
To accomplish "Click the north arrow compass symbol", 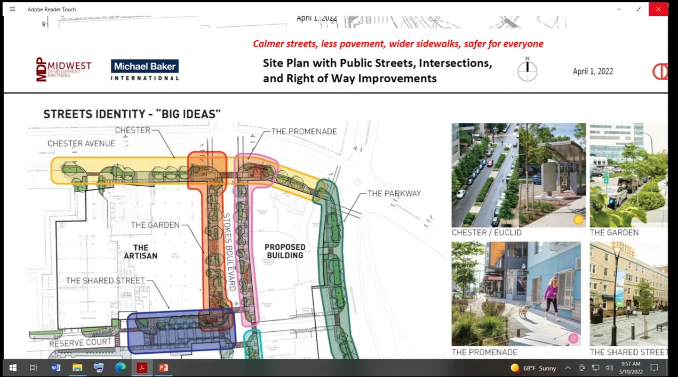I will pyautogui.click(x=527, y=70).
